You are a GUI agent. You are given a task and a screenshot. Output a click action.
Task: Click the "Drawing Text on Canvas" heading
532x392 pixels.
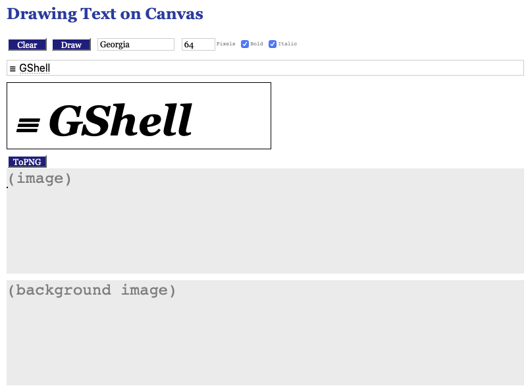[x=105, y=14]
